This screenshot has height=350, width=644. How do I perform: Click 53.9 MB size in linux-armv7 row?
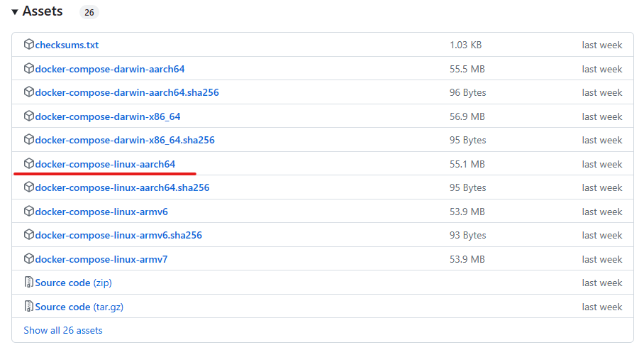click(467, 260)
